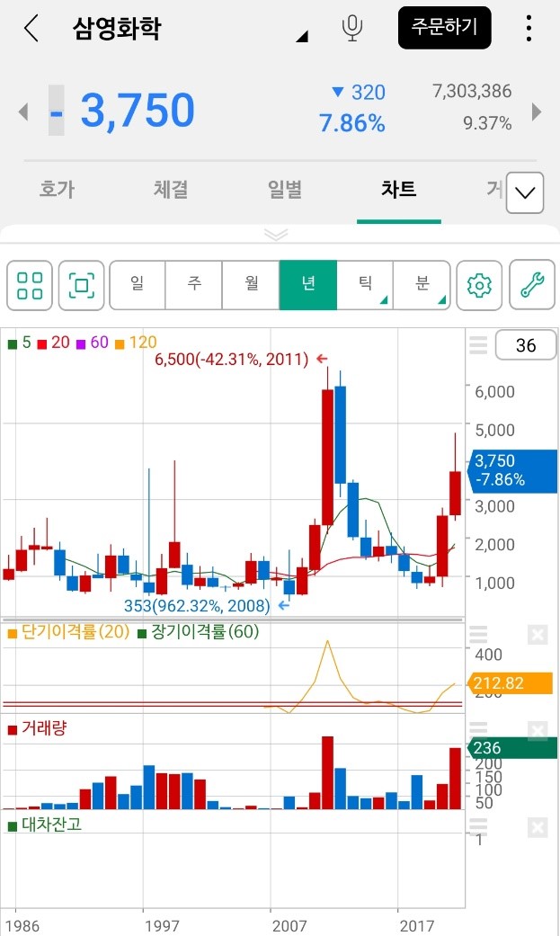Switch to the 호가 tab

click(57, 189)
